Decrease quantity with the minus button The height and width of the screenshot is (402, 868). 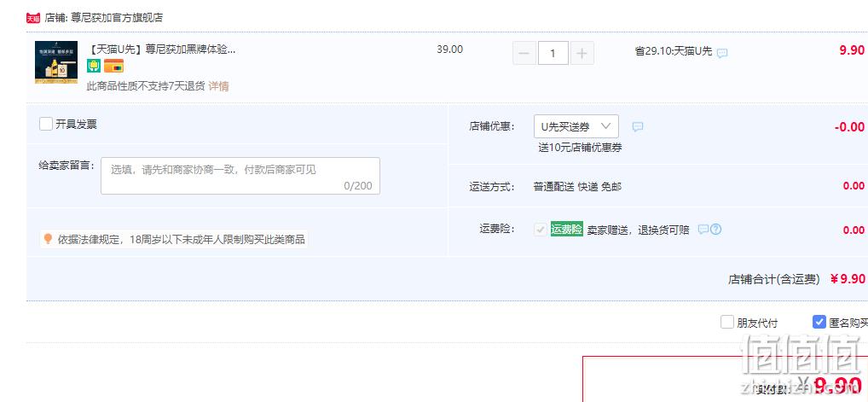point(524,53)
